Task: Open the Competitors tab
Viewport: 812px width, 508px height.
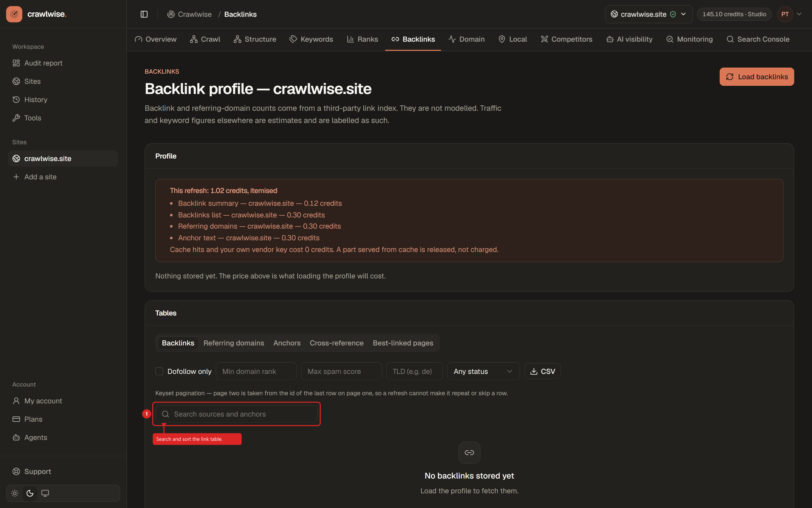Action: (566, 39)
